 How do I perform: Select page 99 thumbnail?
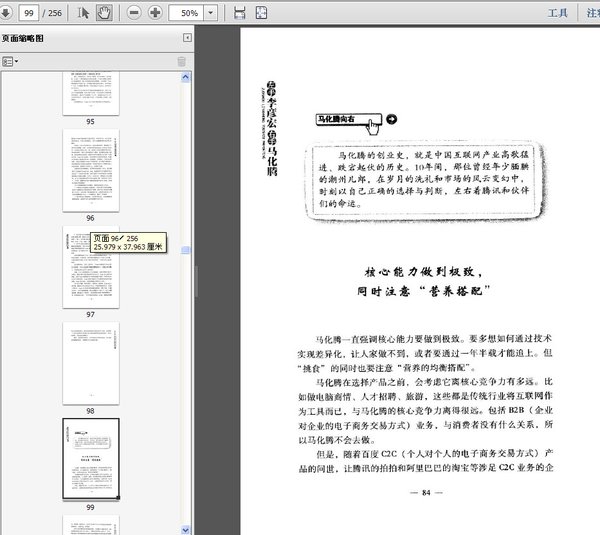pyautogui.click(x=91, y=459)
